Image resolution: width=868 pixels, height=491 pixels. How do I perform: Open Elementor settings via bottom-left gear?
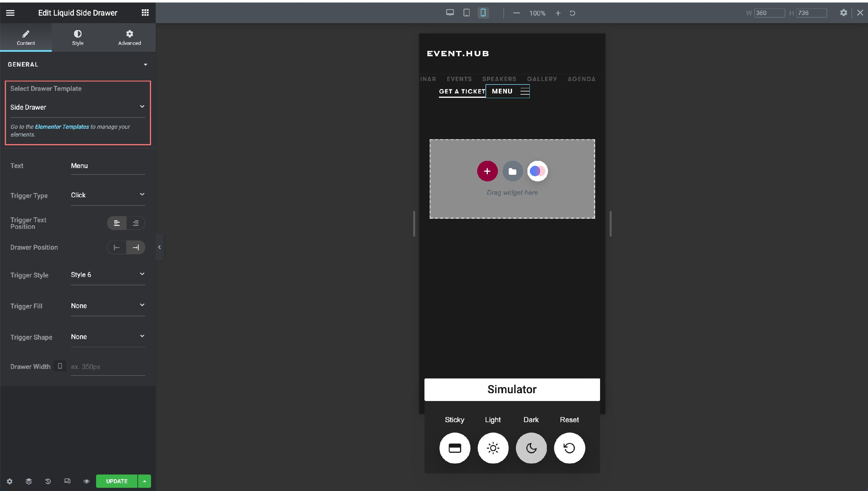coord(10,481)
